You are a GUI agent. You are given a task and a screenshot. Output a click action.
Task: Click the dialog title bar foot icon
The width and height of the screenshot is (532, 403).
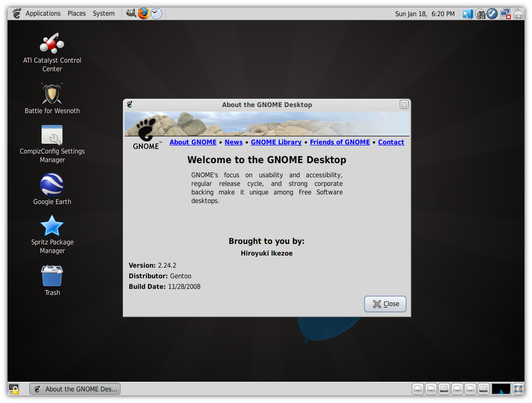pos(130,105)
